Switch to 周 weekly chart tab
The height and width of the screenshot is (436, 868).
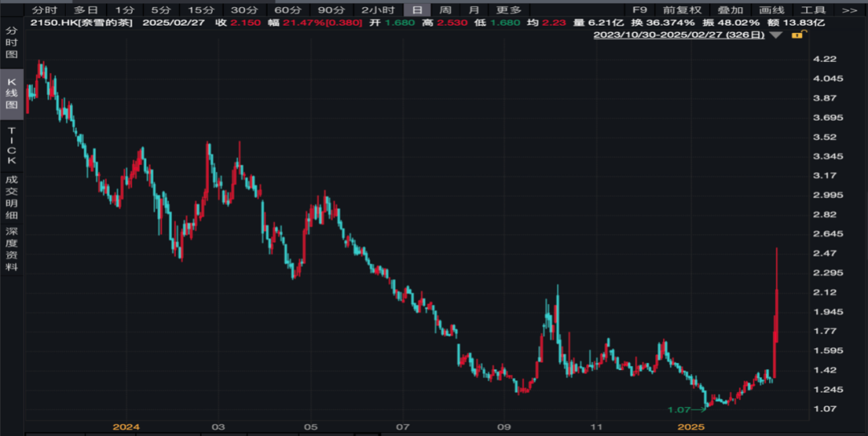[x=445, y=10]
